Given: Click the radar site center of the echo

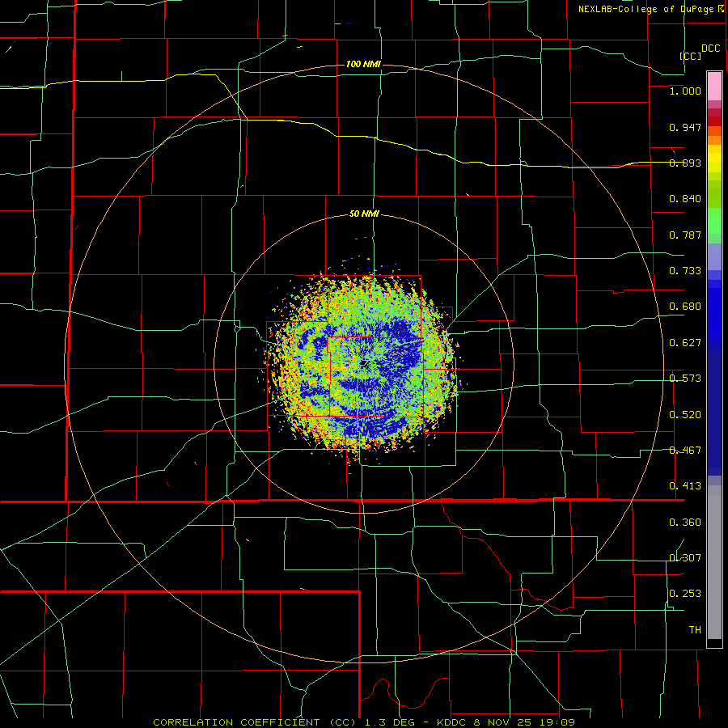Looking at the screenshot, I should (x=365, y=363).
